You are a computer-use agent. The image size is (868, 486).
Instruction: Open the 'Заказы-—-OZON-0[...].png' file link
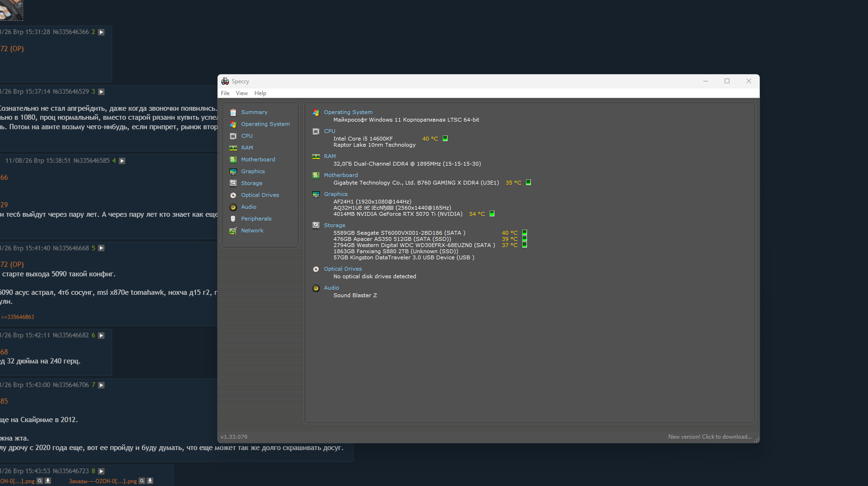103,481
